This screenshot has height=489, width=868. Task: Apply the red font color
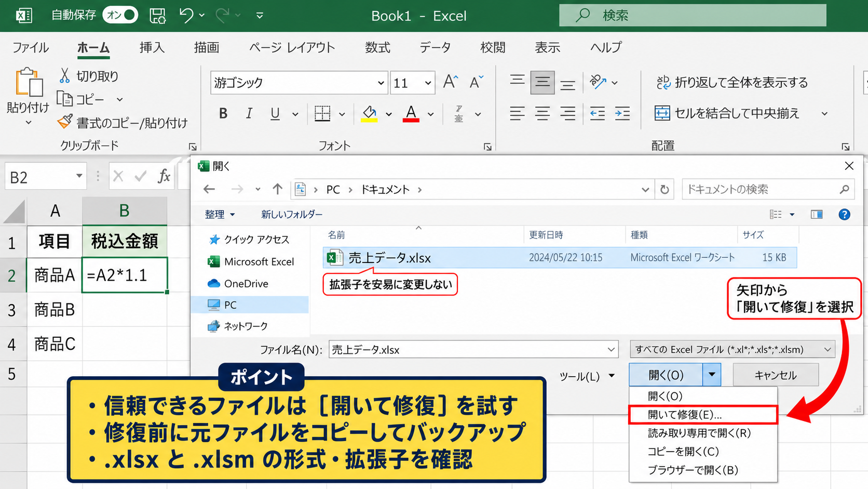click(x=411, y=113)
